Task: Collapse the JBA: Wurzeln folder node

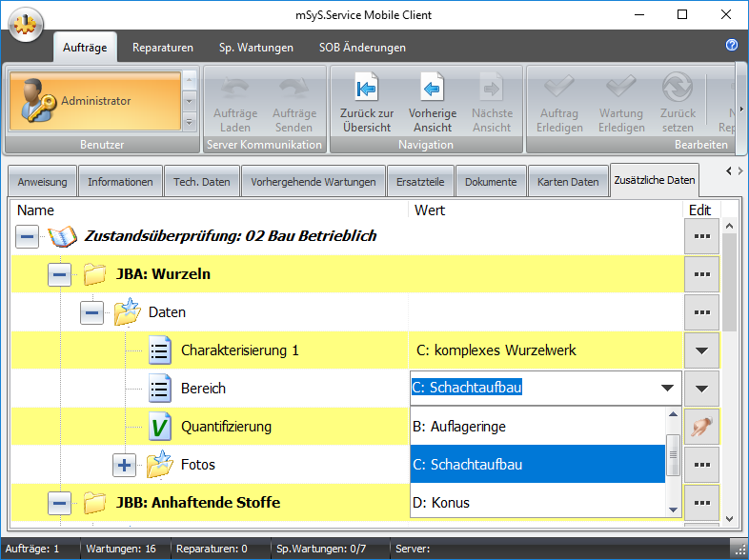Action: point(59,274)
